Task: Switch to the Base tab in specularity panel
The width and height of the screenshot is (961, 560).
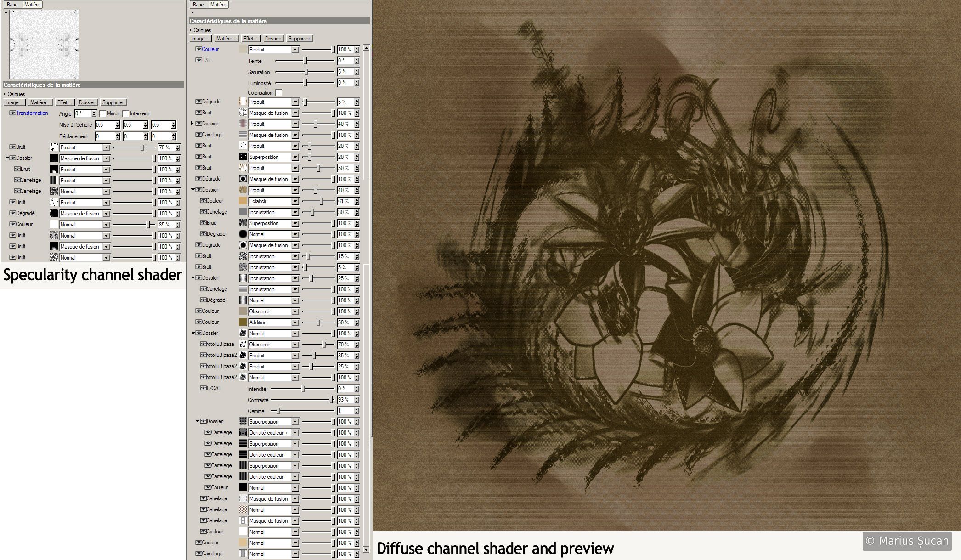Action: pos(12,5)
